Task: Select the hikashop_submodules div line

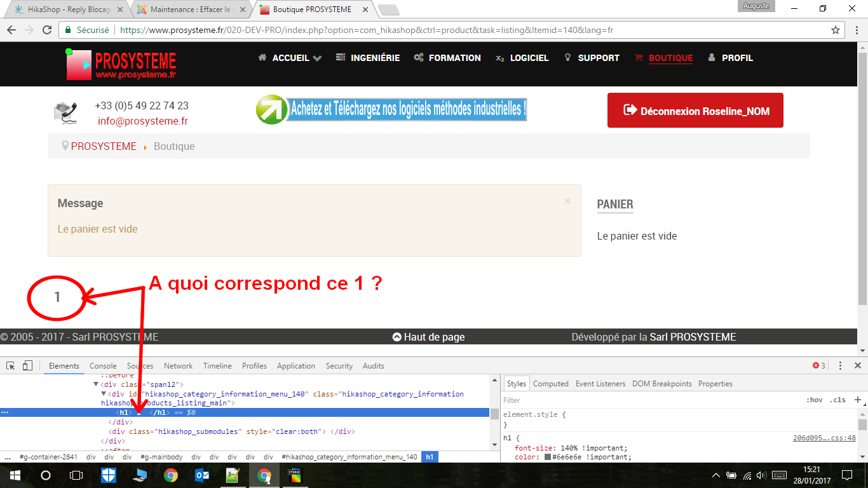Action: [x=231, y=431]
